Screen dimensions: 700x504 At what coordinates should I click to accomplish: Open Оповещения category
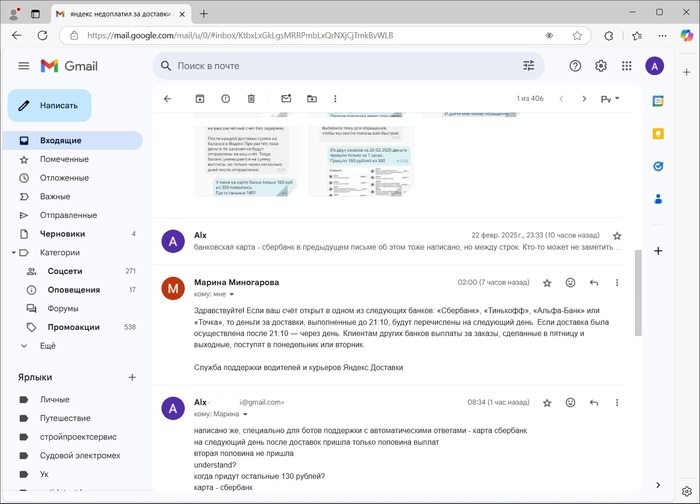73,290
